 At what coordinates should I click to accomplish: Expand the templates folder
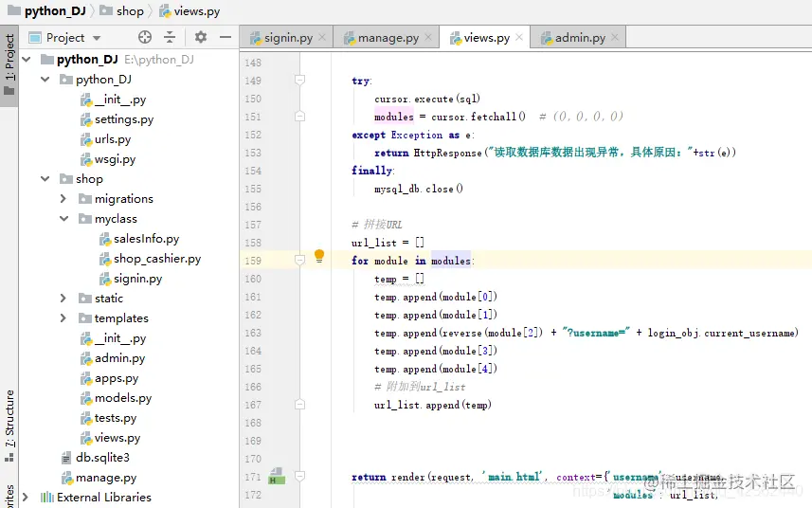(x=63, y=317)
